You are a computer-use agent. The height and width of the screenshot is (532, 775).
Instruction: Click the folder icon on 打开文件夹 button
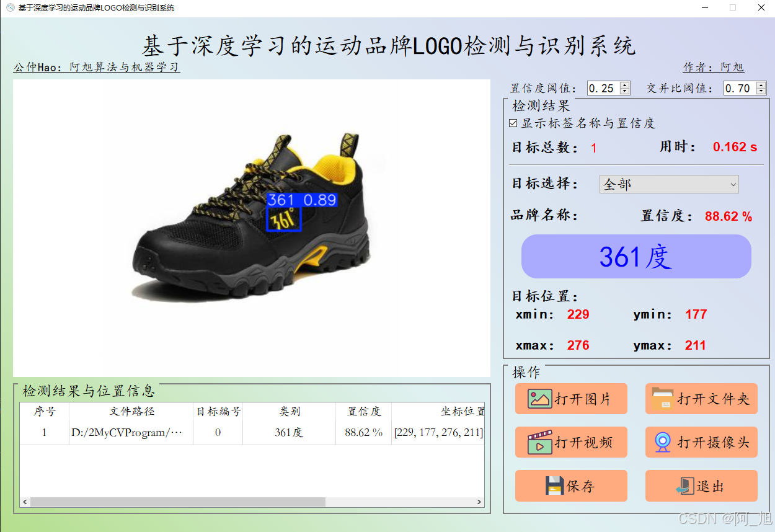coord(663,398)
